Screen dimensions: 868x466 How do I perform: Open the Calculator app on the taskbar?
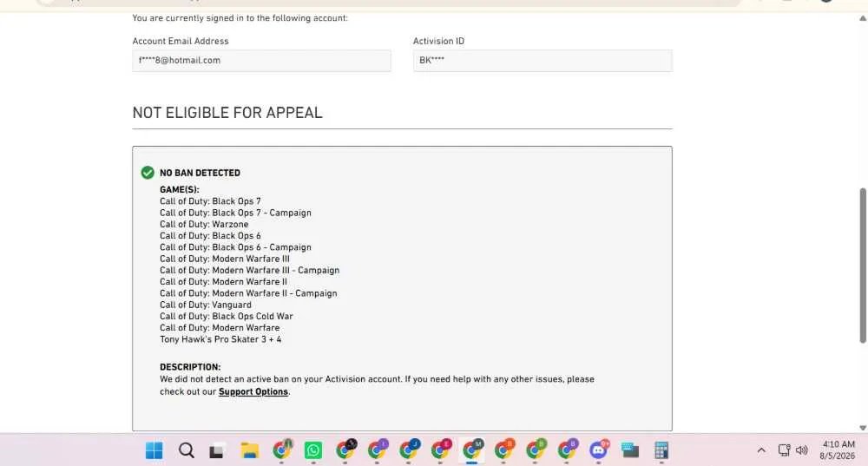click(661, 450)
